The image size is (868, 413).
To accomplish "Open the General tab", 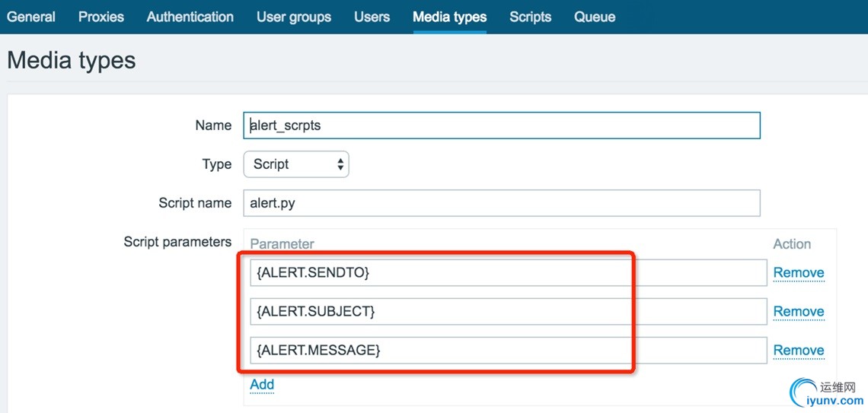I will pos(31,17).
